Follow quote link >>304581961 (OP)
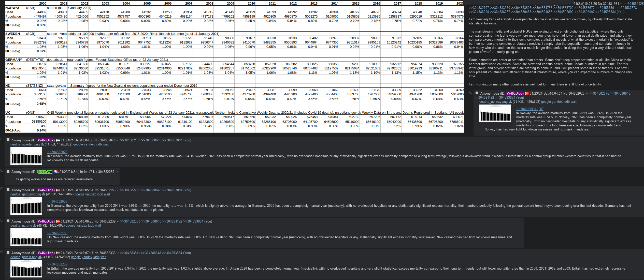The image size is (644, 280). pos(530,109)
